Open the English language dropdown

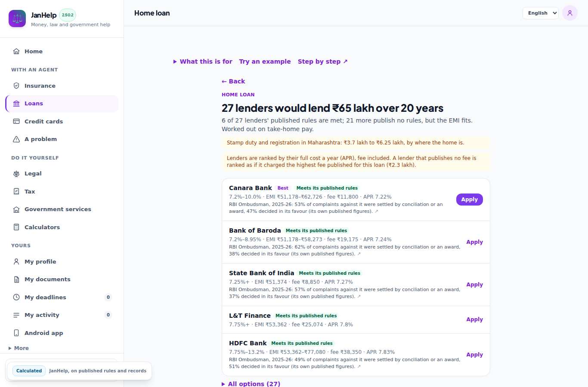[x=541, y=13]
